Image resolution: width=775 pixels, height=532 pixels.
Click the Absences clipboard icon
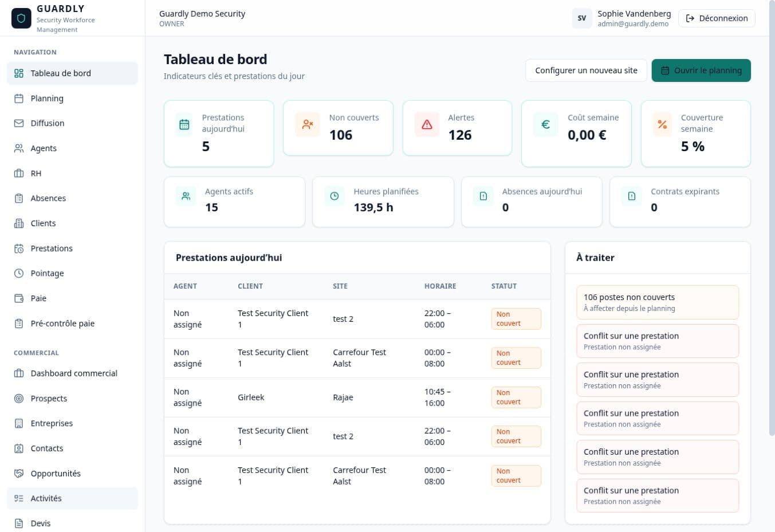click(19, 198)
